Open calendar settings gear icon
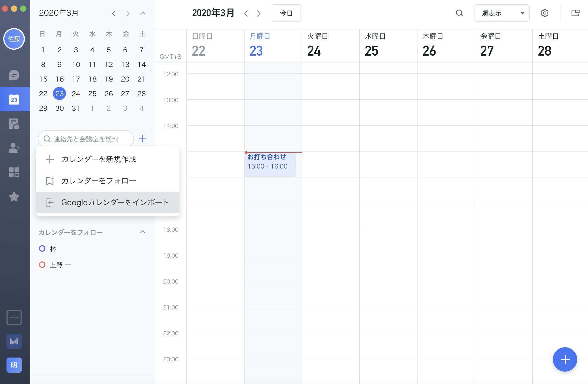Viewport: 588px width, 384px height. [x=544, y=13]
